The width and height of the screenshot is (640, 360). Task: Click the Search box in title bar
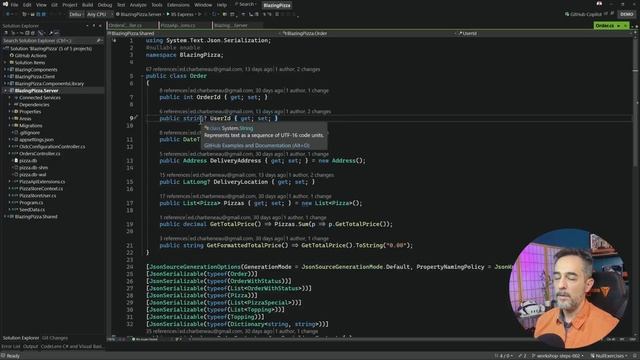246,4
